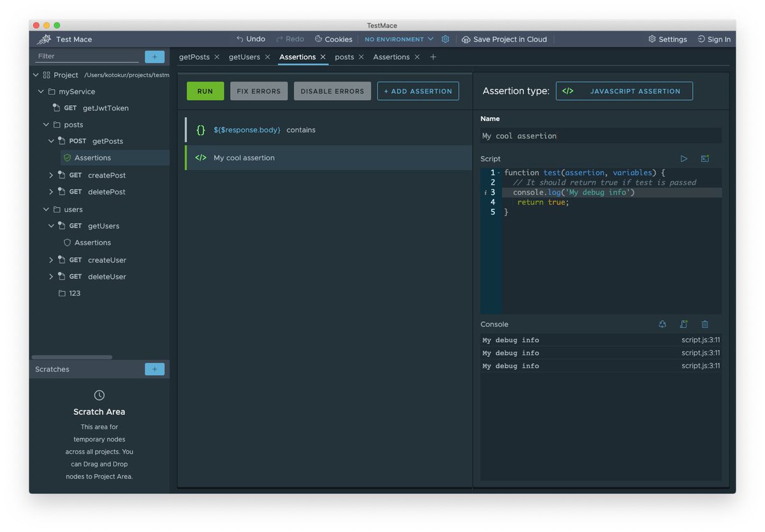This screenshot has width=765, height=532.
Task: Select the 123 folder
Action: tap(69, 294)
